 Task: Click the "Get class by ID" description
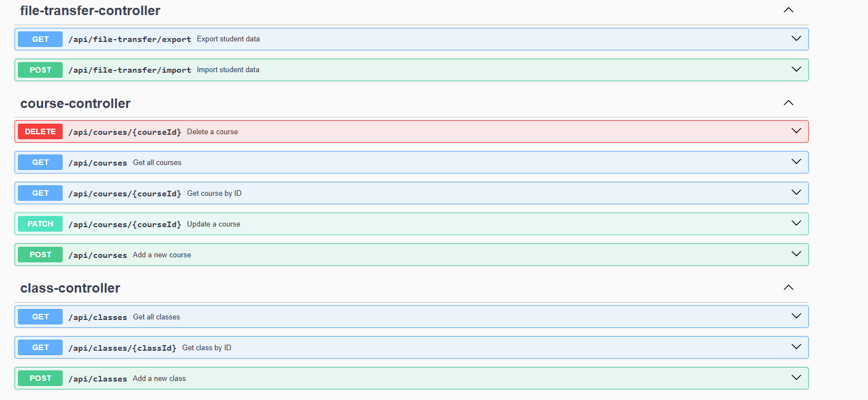pyautogui.click(x=207, y=347)
